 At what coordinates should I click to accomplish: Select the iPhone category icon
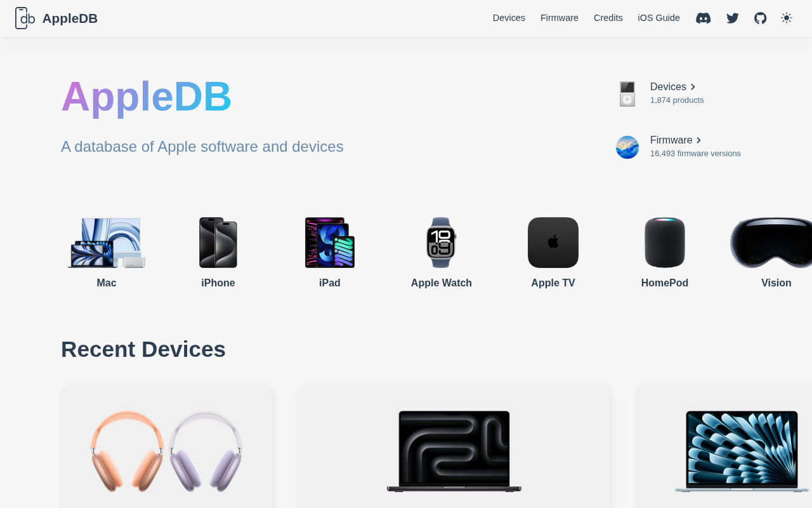click(x=218, y=243)
